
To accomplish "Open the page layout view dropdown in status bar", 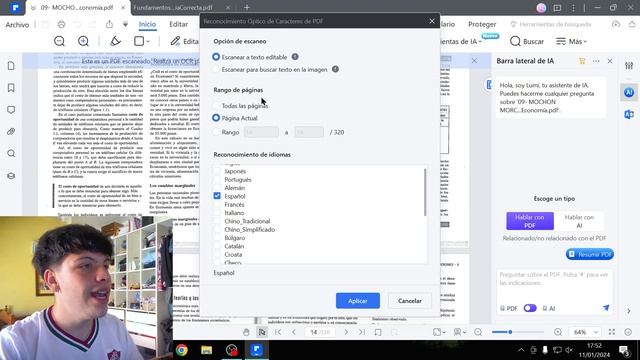I will tap(439, 332).
